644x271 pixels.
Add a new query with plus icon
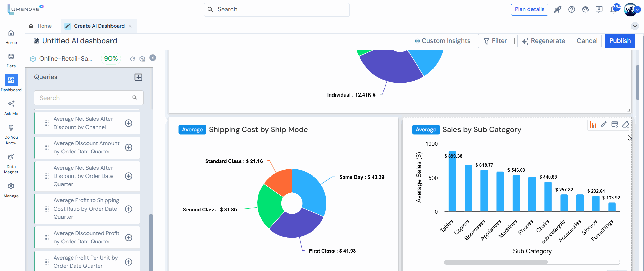pos(139,77)
